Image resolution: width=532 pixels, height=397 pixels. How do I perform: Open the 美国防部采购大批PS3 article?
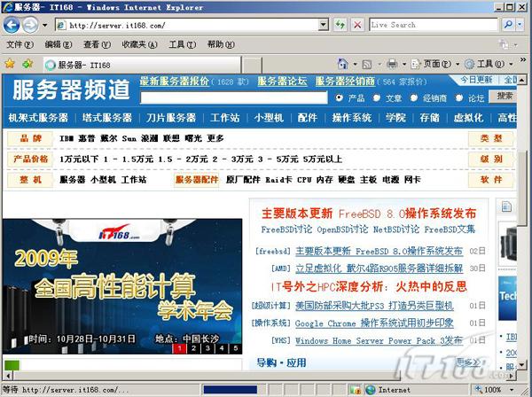point(374,306)
